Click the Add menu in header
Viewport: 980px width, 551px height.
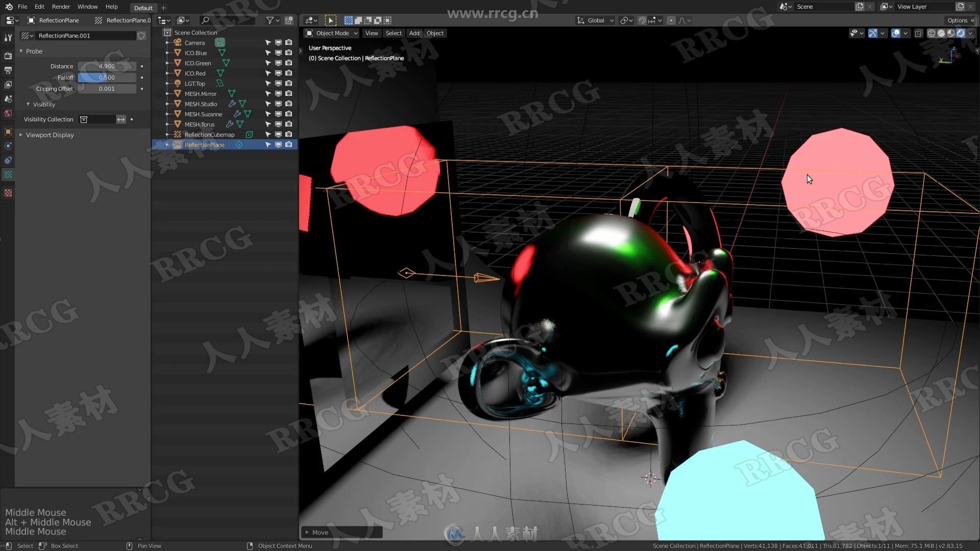[x=414, y=33]
